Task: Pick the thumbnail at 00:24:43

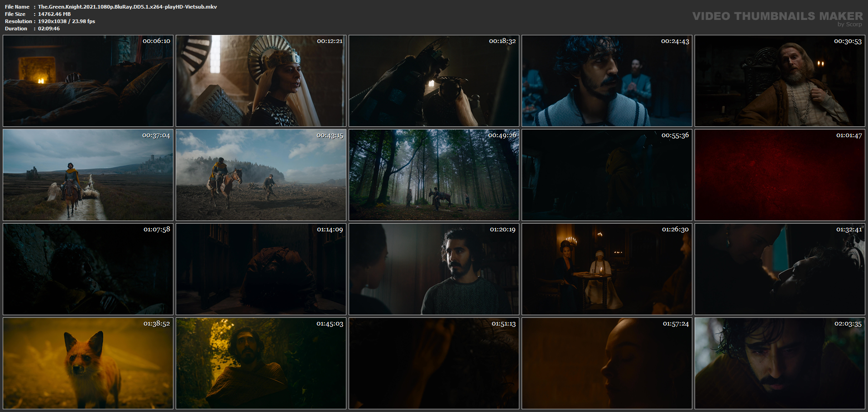Action: click(x=607, y=81)
